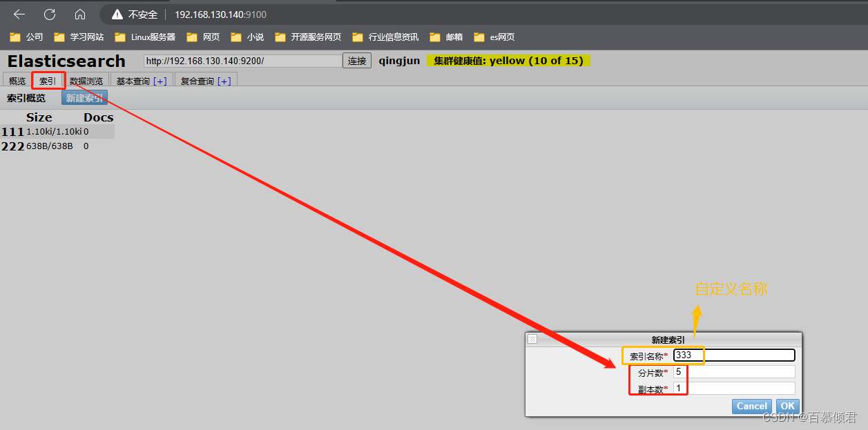Open the 学习网站 bookmark folder
Screen dimensions: 868x430
pyautogui.click(x=79, y=37)
